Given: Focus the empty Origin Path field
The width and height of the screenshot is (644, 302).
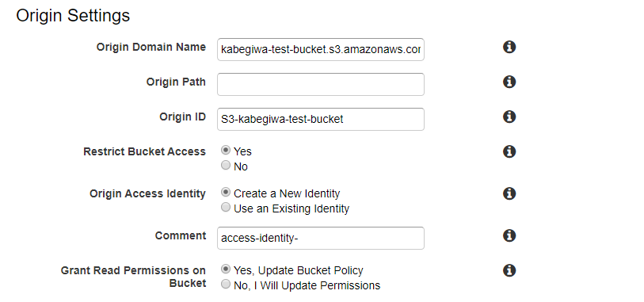Looking at the screenshot, I should [320, 84].
